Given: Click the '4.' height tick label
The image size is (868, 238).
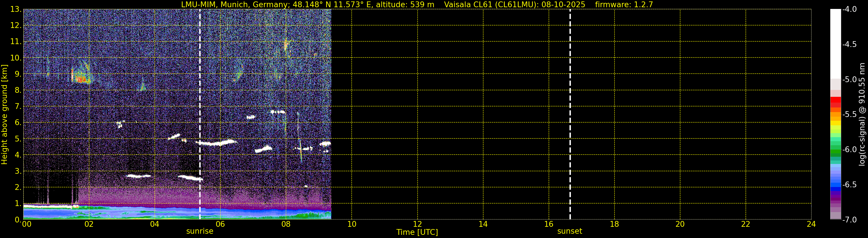Looking at the screenshot, I should point(18,155).
